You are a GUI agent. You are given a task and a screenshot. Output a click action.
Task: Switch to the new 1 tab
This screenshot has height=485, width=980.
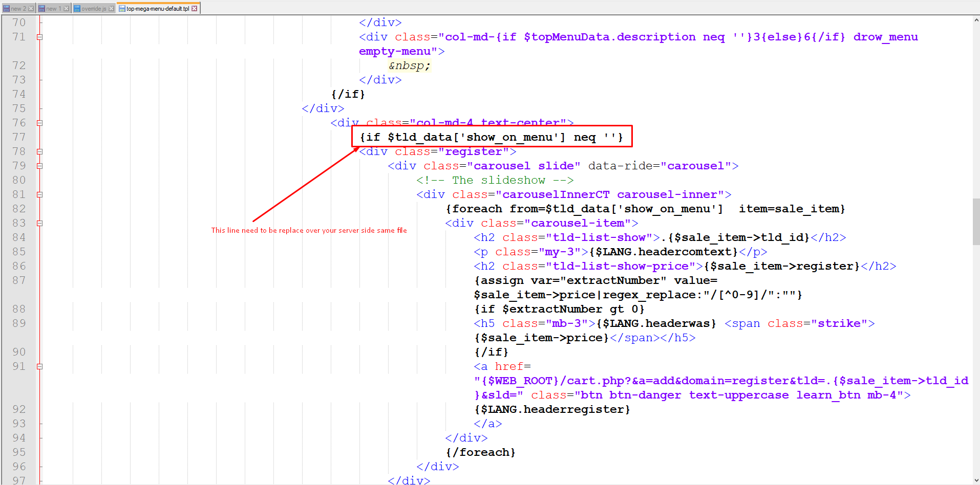coord(53,9)
